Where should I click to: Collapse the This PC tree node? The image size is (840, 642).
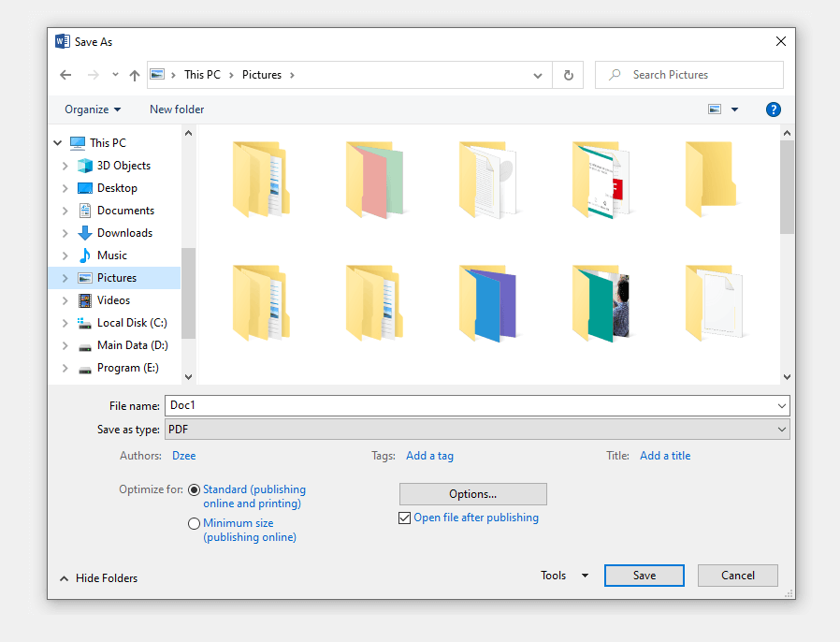click(x=58, y=142)
